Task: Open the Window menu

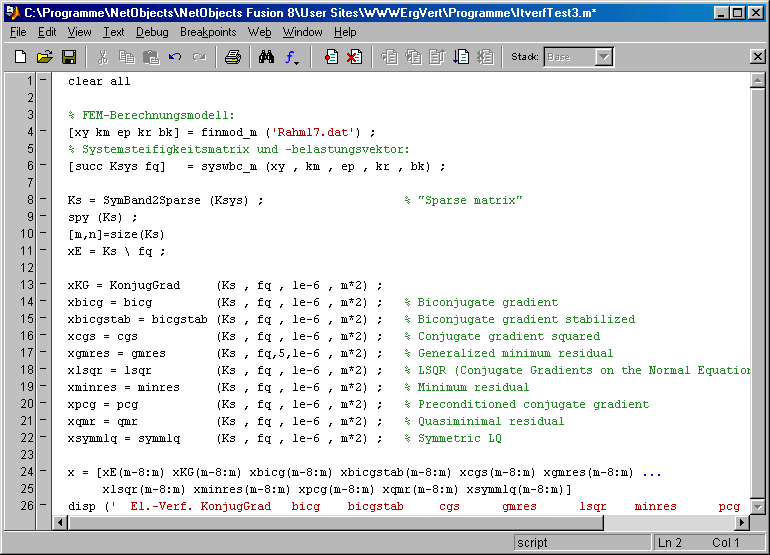Action: click(302, 32)
